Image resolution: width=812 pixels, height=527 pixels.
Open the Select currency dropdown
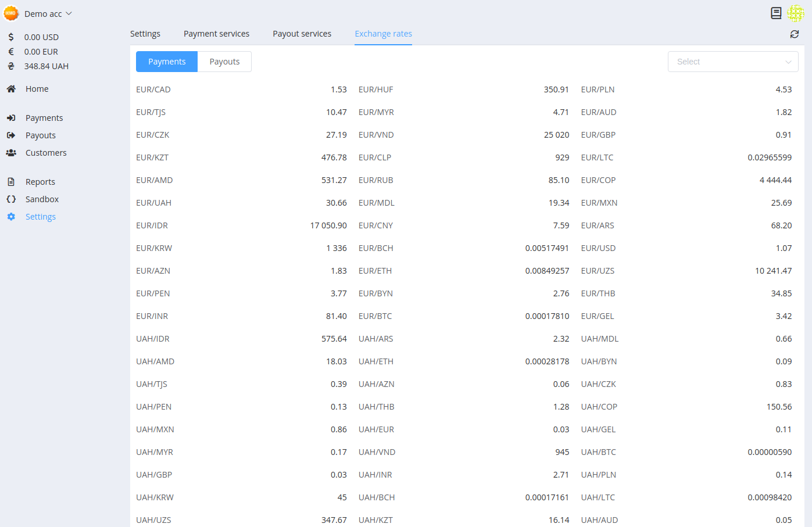click(732, 62)
